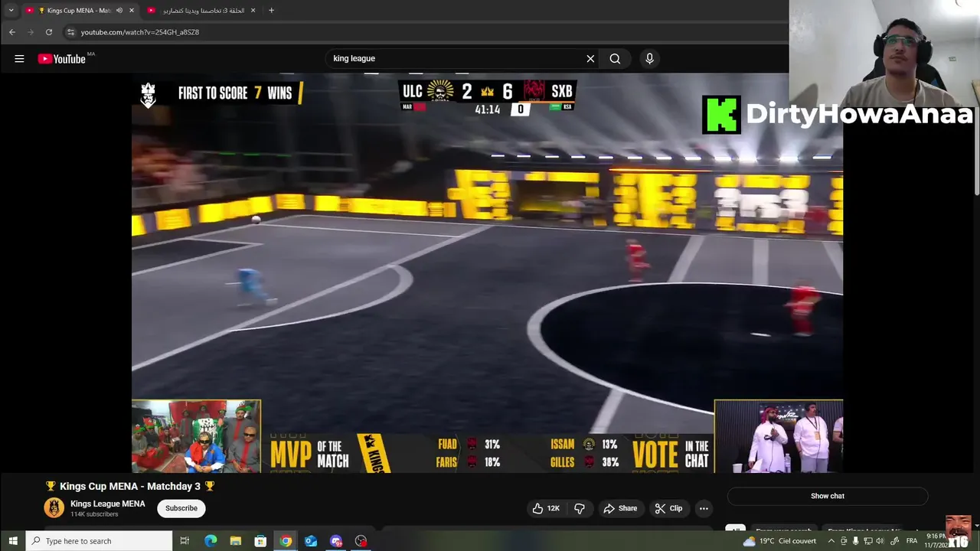Go to the YouTube home logo

point(62,59)
